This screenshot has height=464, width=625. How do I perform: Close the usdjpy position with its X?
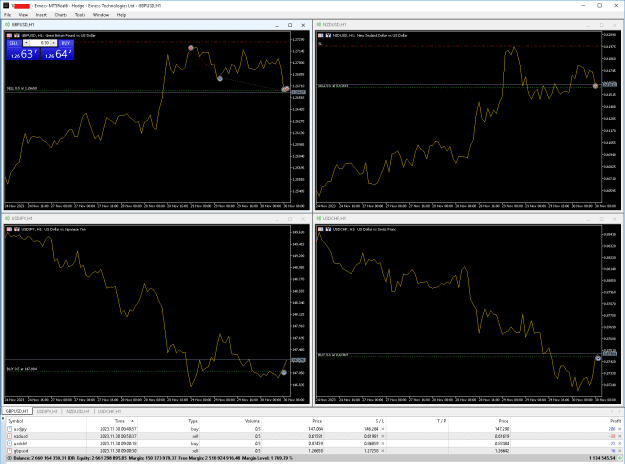coord(619,429)
